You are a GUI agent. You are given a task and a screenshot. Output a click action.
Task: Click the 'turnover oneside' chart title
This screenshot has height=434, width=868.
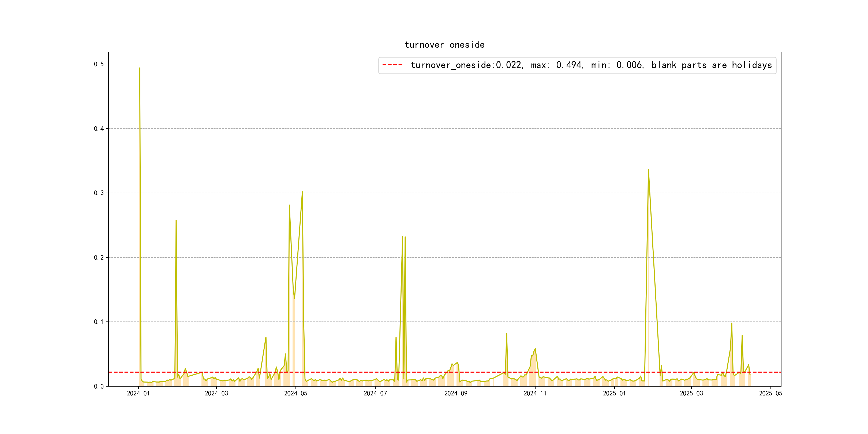444,45
